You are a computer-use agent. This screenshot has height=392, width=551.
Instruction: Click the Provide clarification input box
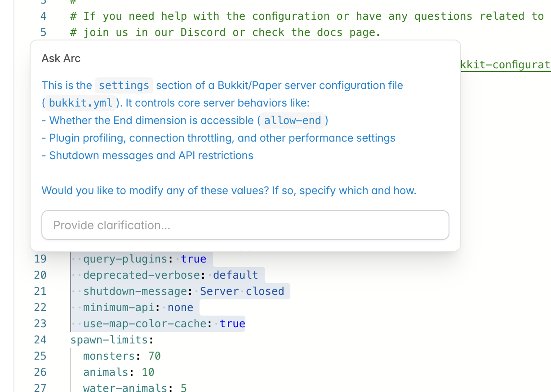tap(245, 225)
